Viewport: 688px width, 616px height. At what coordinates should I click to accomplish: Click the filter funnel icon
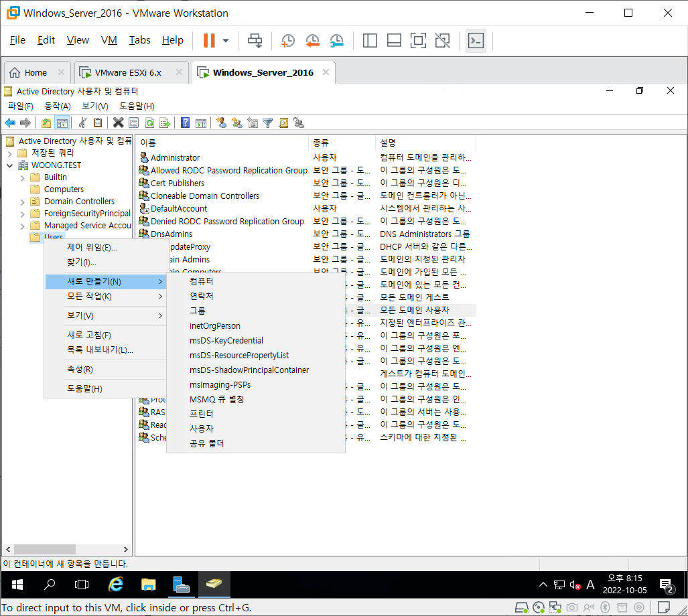(268, 123)
